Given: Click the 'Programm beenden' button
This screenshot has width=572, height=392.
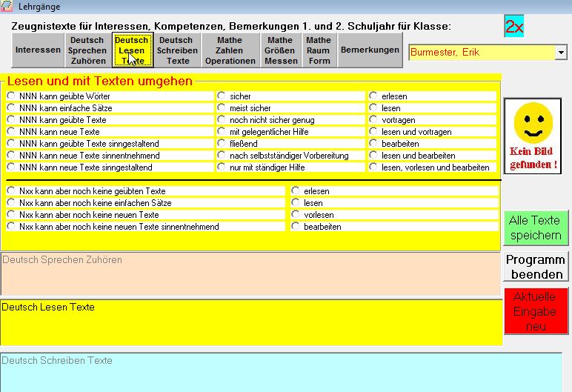Looking at the screenshot, I should 536,267.
